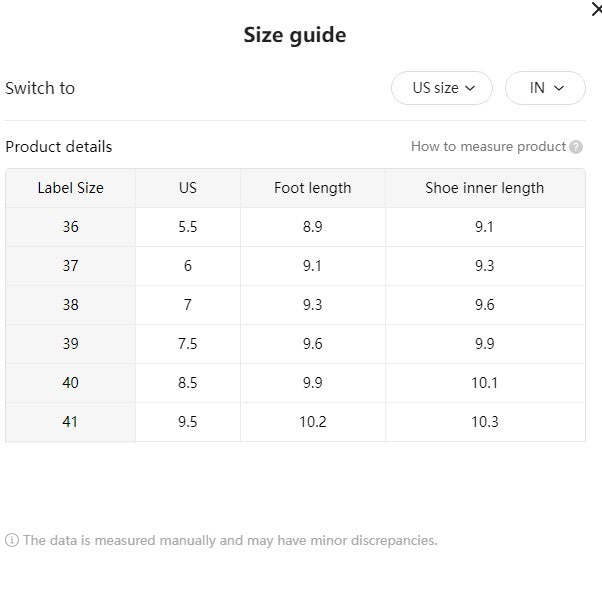Open the US size dropdown
The height and width of the screenshot is (600, 602).
pyautogui.click(x=442, y=88)
